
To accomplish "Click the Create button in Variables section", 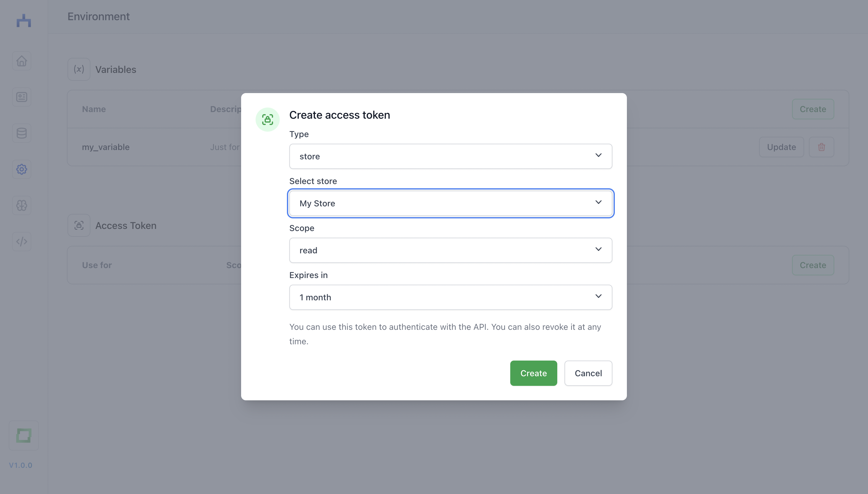I will [x=813, y=109].
